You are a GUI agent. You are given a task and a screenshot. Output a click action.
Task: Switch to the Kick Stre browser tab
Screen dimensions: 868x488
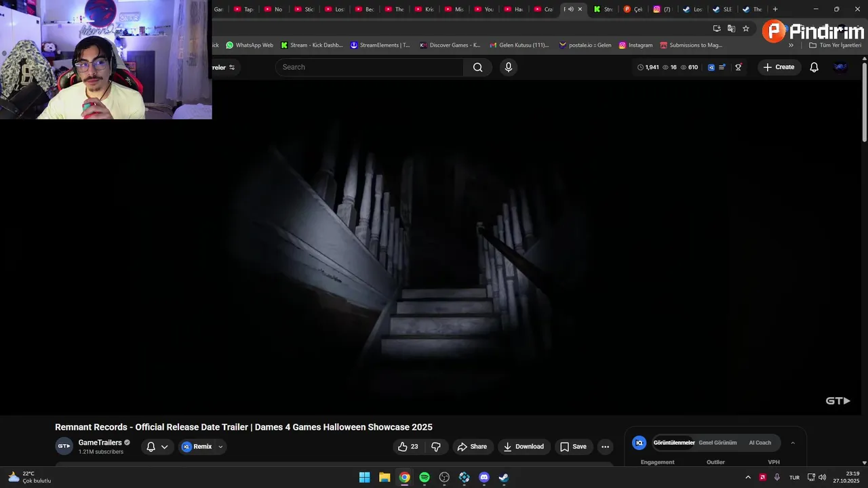click(603, 9)
